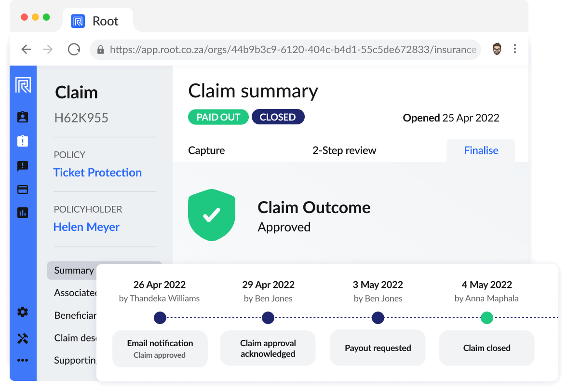The image size is (568, 392).
Task: Open the Policyholders contacts icon in sidebar
Action: pos(22,116)
